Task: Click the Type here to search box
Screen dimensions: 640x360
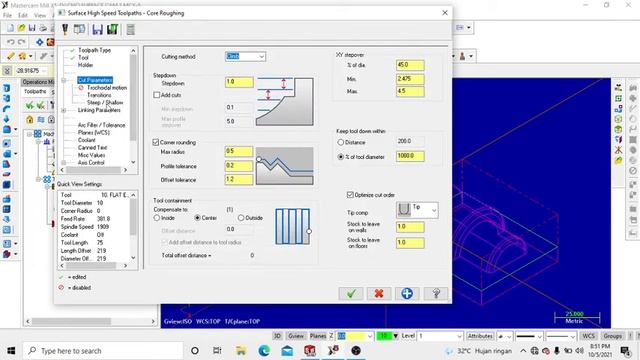Action: (x=102, y=351)
